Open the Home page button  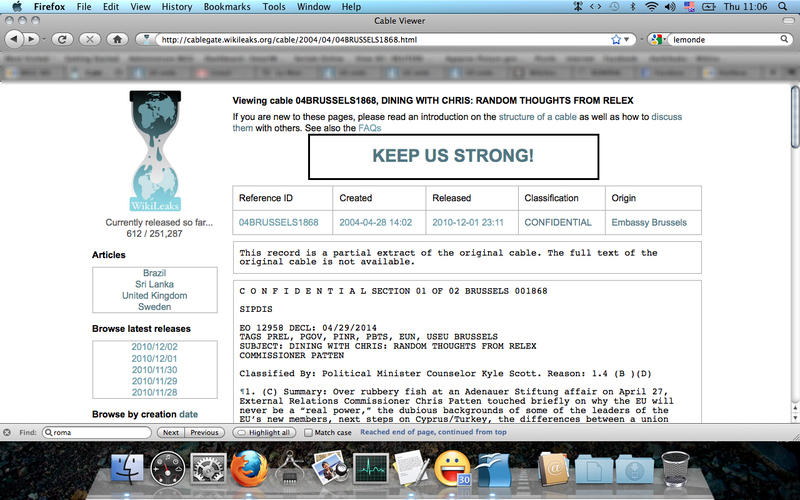[x=117, y=39]
